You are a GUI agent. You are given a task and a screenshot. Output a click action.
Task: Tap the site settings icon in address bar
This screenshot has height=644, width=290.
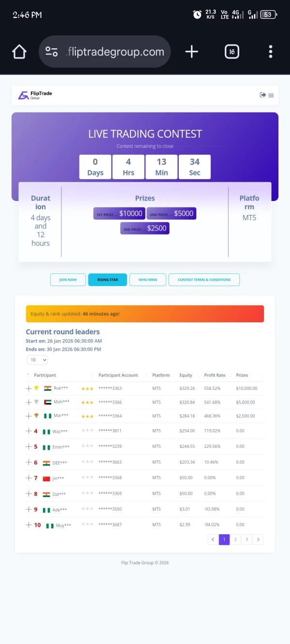(x=52, y=52)
